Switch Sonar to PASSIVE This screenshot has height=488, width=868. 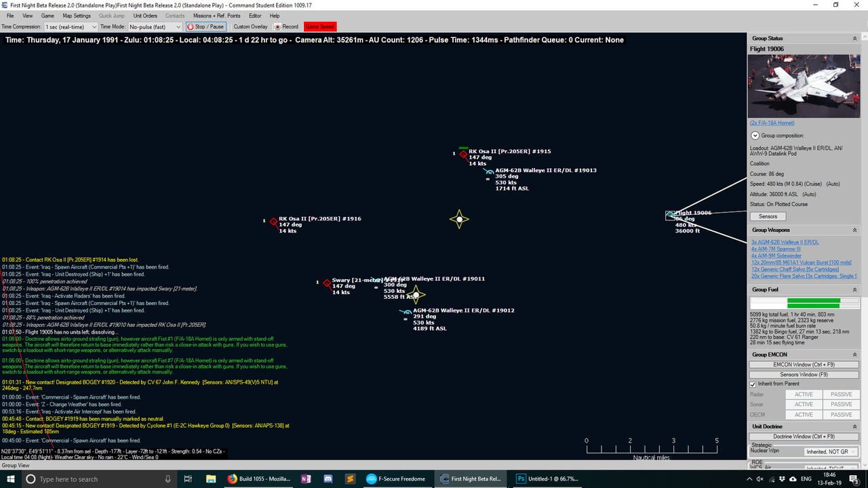click(841, 404)
